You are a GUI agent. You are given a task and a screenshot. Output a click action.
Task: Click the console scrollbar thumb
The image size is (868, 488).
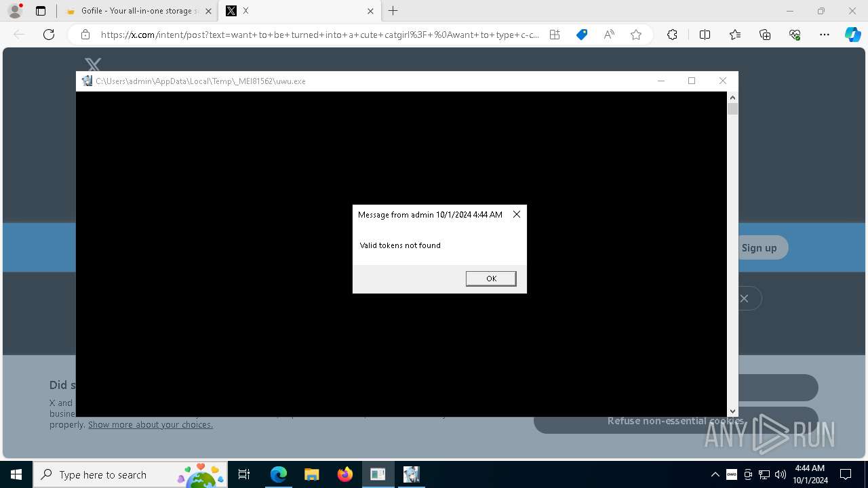tap(732, 108)
